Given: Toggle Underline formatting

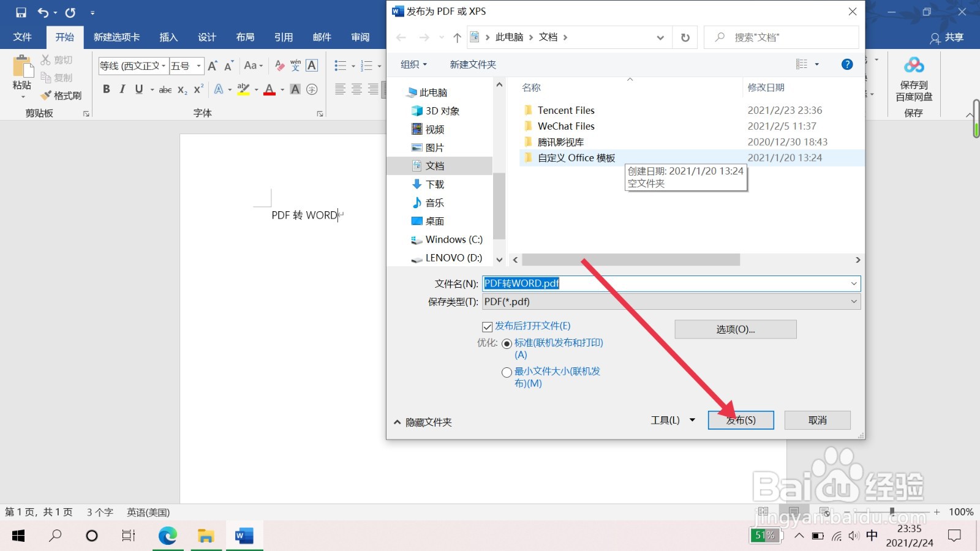Looking at the screenshot, I should (x=139, y=89).
